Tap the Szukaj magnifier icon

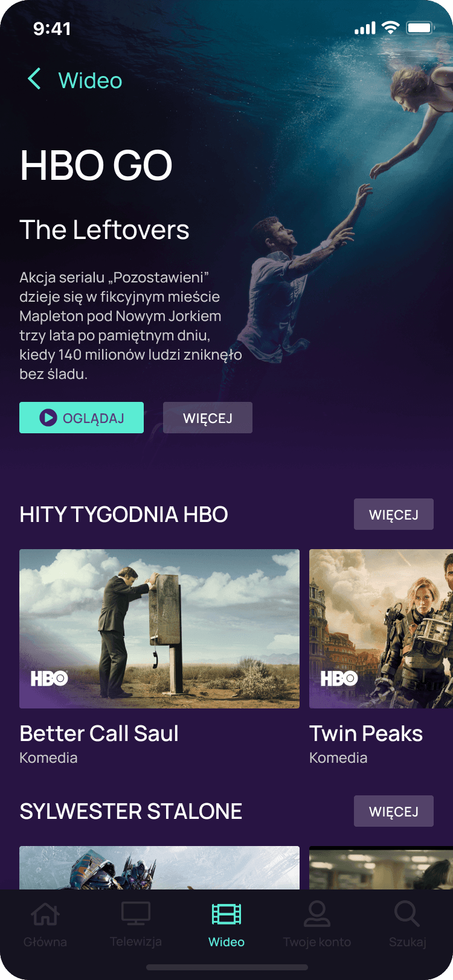pyautogui.click(x=407, y=914)
